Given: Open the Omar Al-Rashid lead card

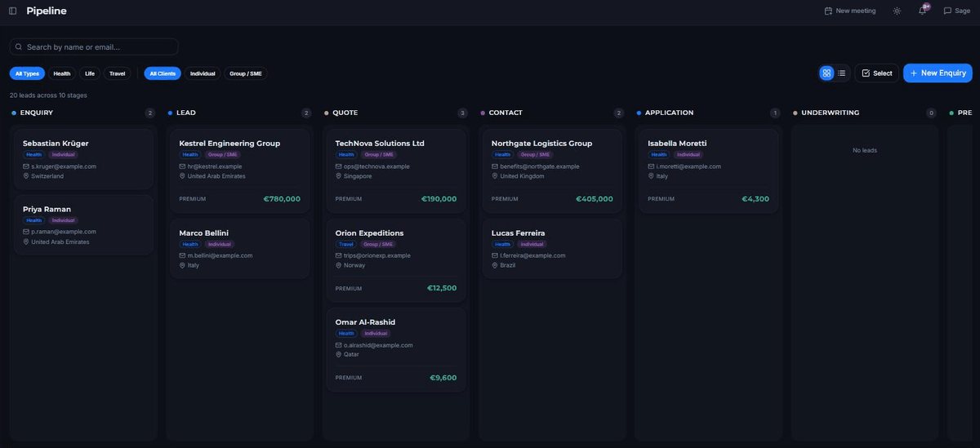Looking at the screenshot, I should (396, 349).
